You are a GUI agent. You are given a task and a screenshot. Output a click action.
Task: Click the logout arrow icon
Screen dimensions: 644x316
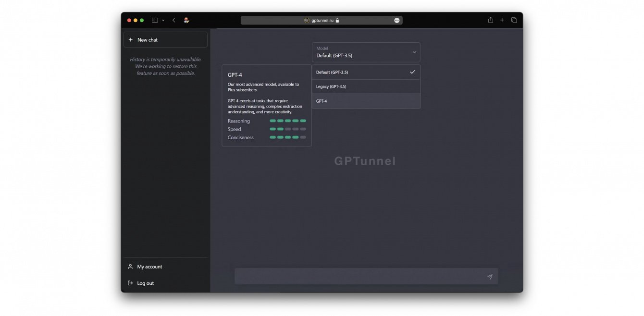point(130,283)
